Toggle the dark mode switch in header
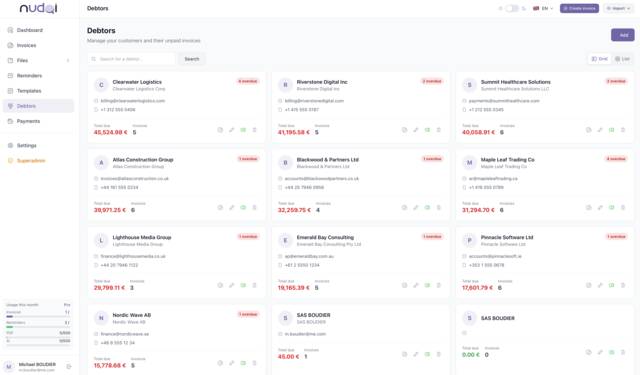The width and height of the screenshot is (640, 375). point(512,8)
